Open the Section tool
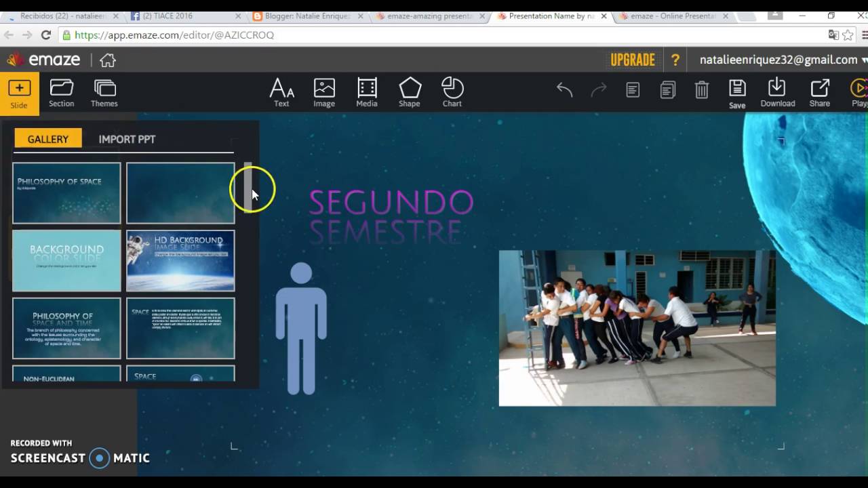 click(x=61, y=94)
